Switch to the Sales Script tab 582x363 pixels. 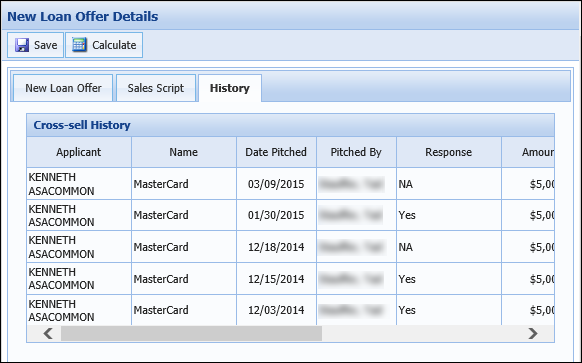(156, 88)
